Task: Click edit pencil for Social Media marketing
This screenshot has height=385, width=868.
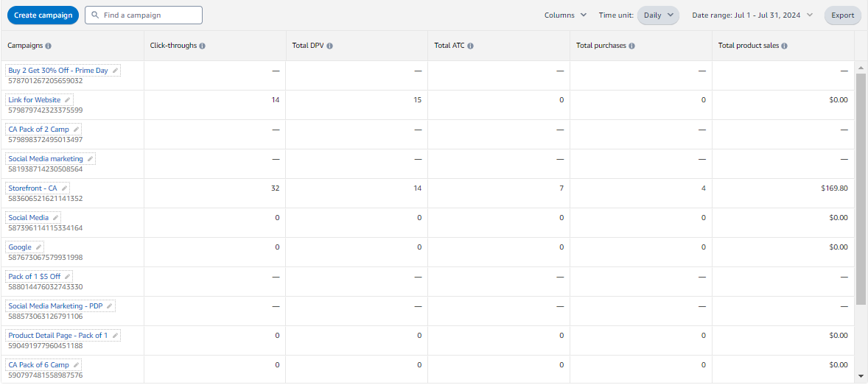Action: (x=91, y=159)
